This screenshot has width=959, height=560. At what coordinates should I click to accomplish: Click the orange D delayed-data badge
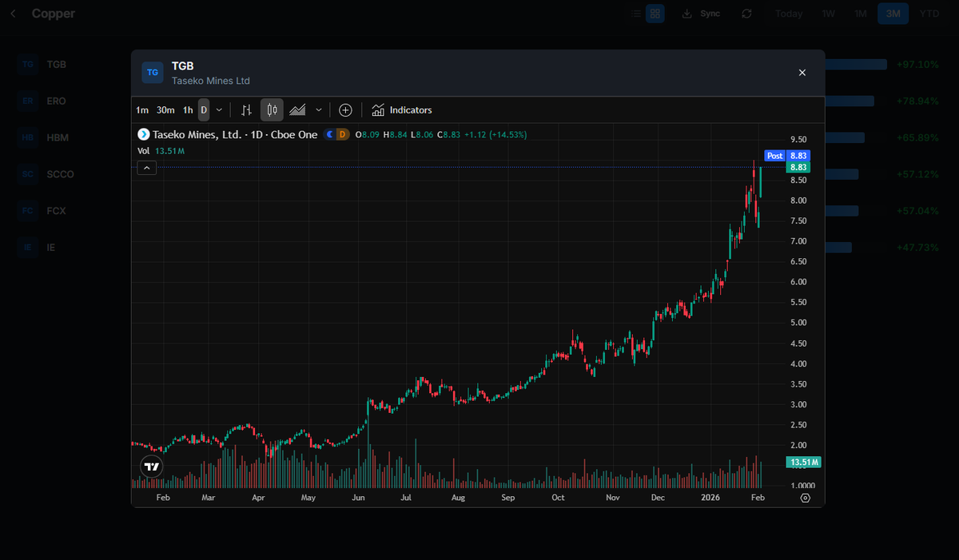pos(342,135)
